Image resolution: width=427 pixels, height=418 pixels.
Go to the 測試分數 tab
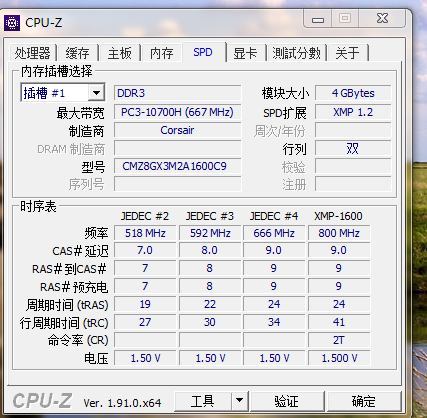(296, 53)
